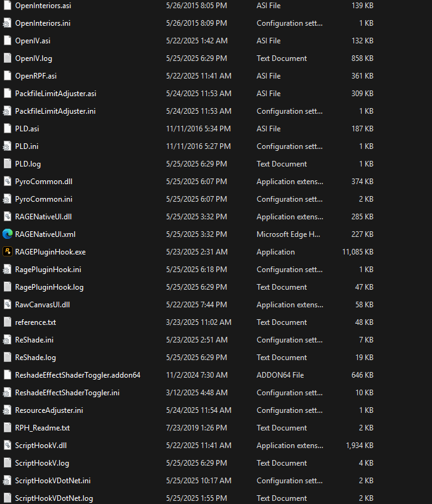Select the file name PackfileLimitAdjuster.ini
The width and height of the screenshot is (432, 504).
[x=55, y=111]
